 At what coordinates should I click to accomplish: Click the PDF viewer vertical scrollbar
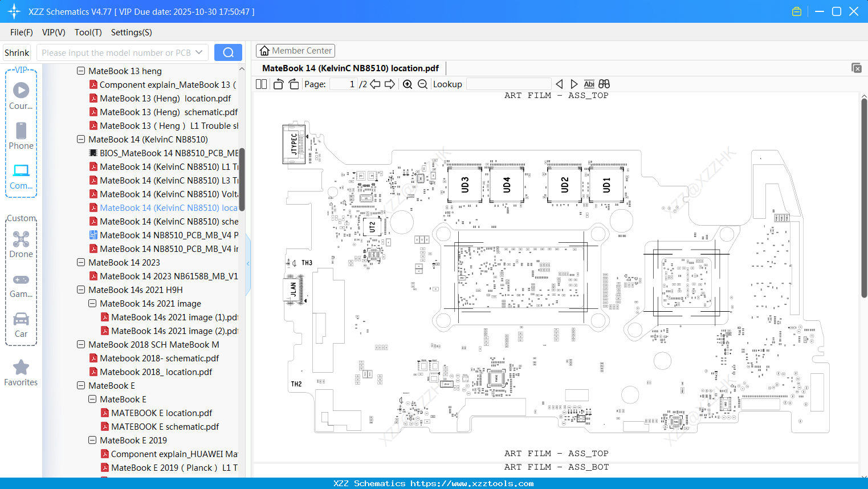pos(864,198)
